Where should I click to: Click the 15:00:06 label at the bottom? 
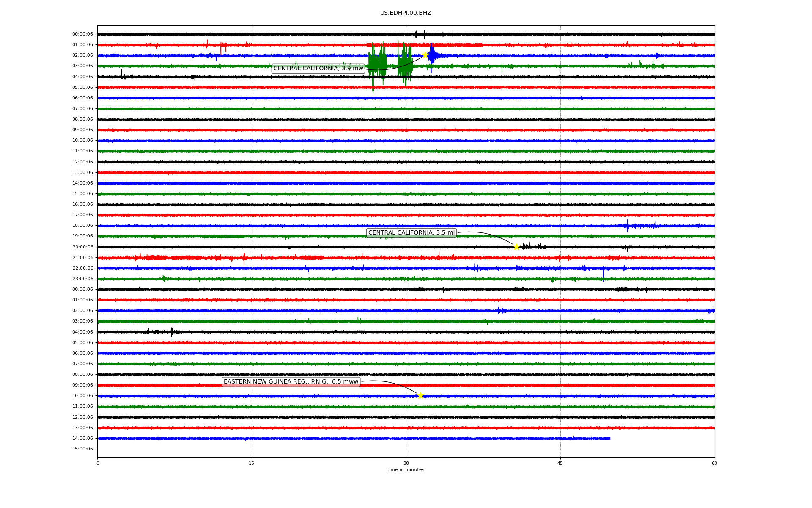pos(82,449)
